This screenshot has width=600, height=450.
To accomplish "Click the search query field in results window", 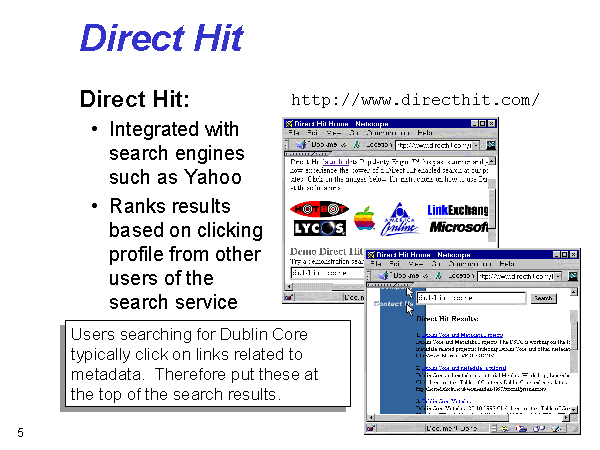I will tap(471, 298).
